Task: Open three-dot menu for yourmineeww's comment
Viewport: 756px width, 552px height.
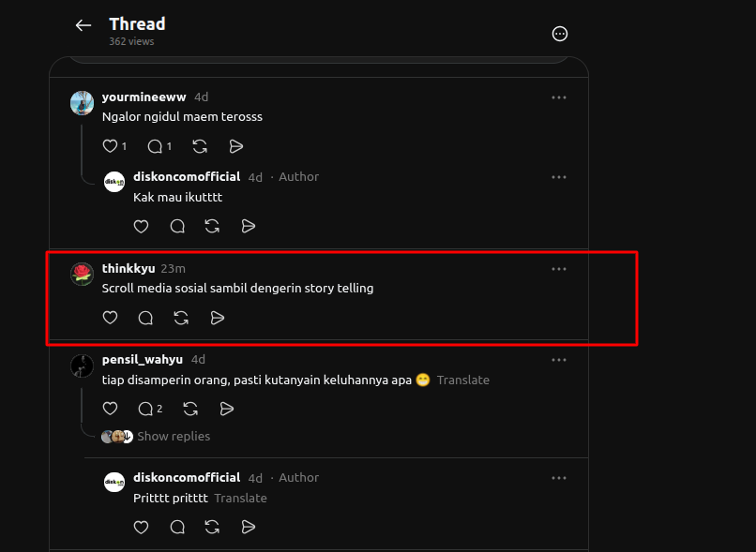Action: pos(559,97)
